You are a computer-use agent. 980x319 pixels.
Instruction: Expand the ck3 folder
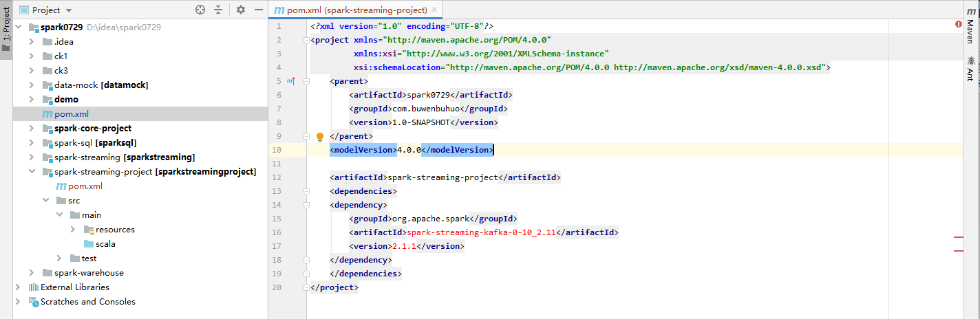pyautogui.click(x=32, y=70)
